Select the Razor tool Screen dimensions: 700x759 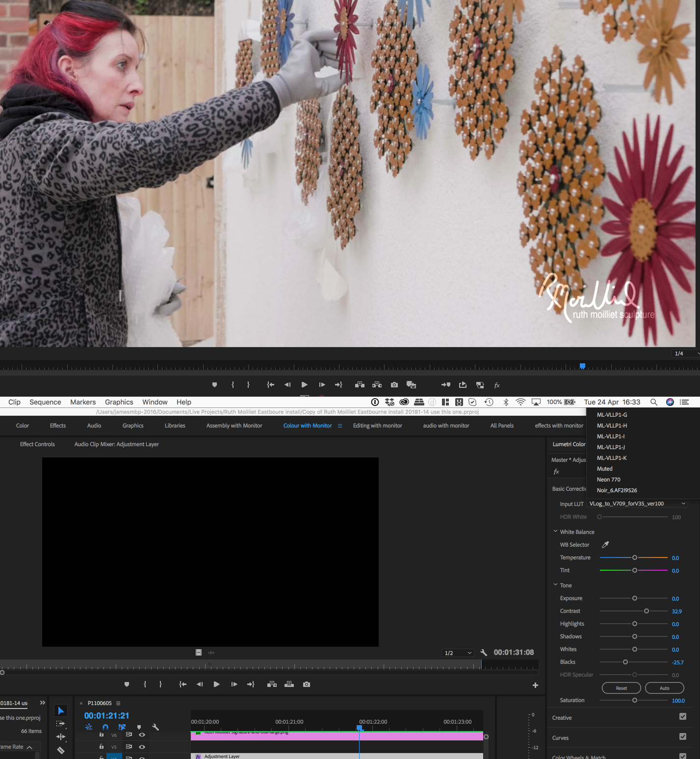coord(60,750)
